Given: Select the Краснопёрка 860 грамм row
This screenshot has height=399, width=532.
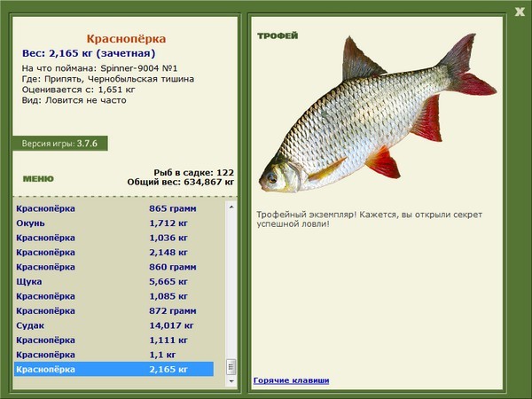Looking at the screenshot, I should coord(114,267).
